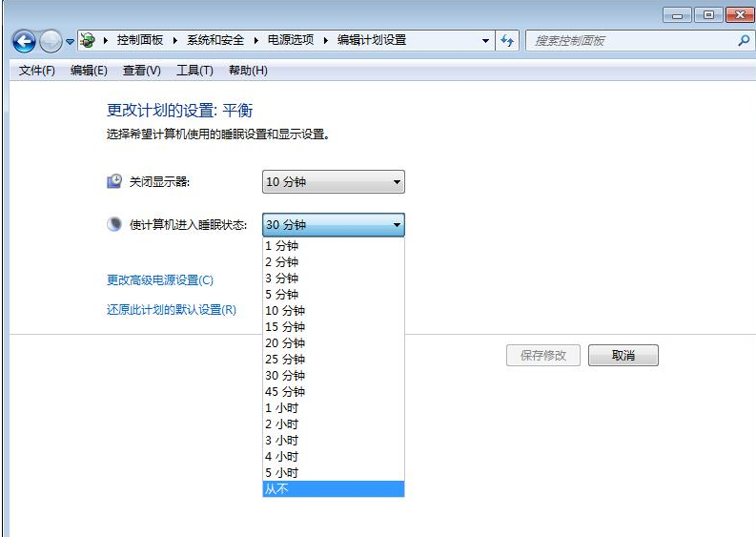The height and width of the screenshot is (537, 756).
Task: Select 4 小时 in sleep list
Action: [333, 457]
